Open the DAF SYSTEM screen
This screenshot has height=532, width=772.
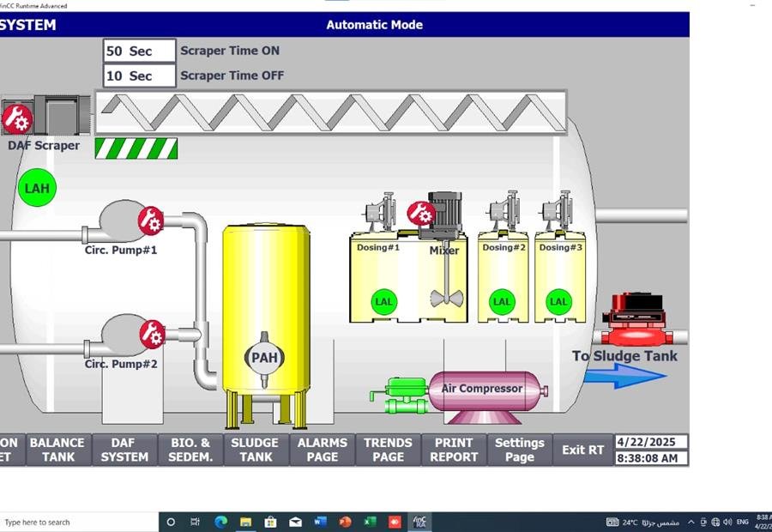click(124, 450)
